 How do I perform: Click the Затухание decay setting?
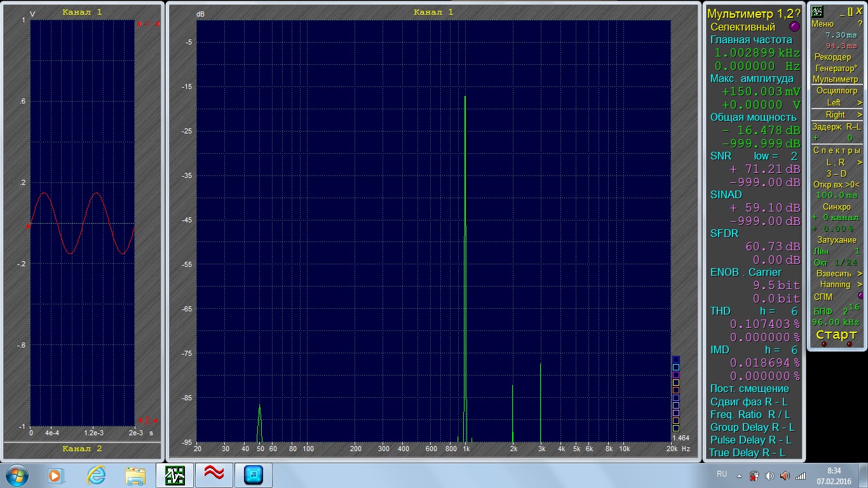836,240
